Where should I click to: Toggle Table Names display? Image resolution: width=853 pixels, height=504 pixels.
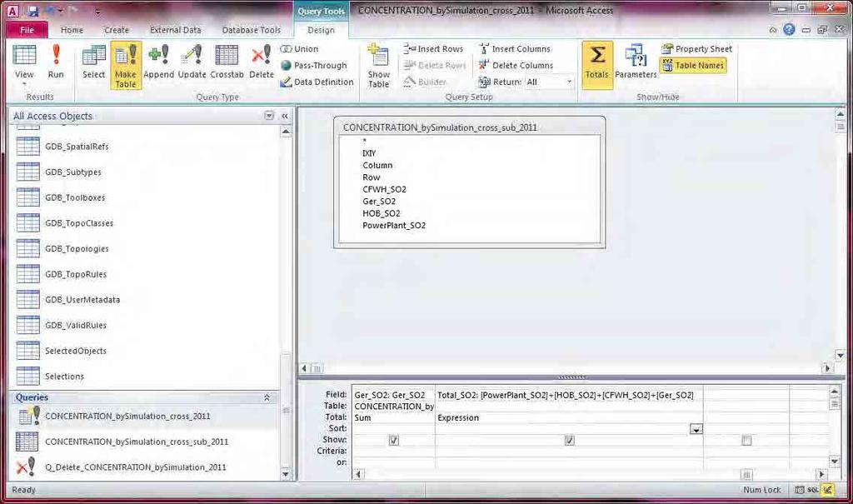tap(693, 65)
